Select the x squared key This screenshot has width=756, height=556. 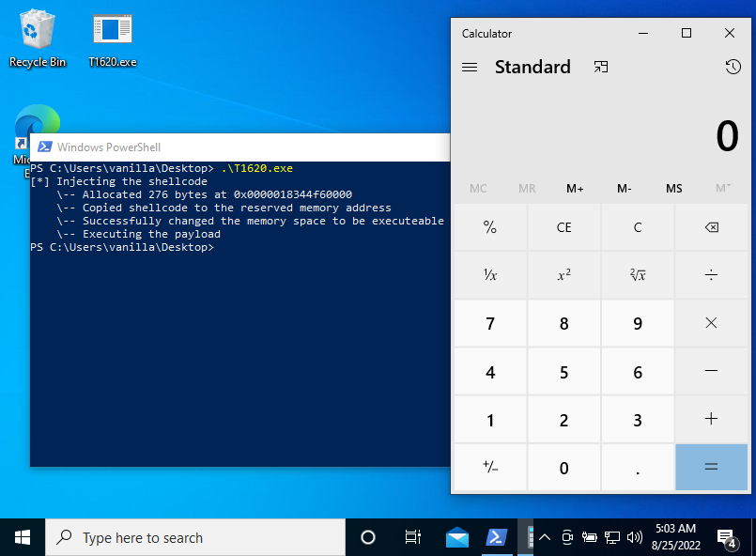[563, 274]
